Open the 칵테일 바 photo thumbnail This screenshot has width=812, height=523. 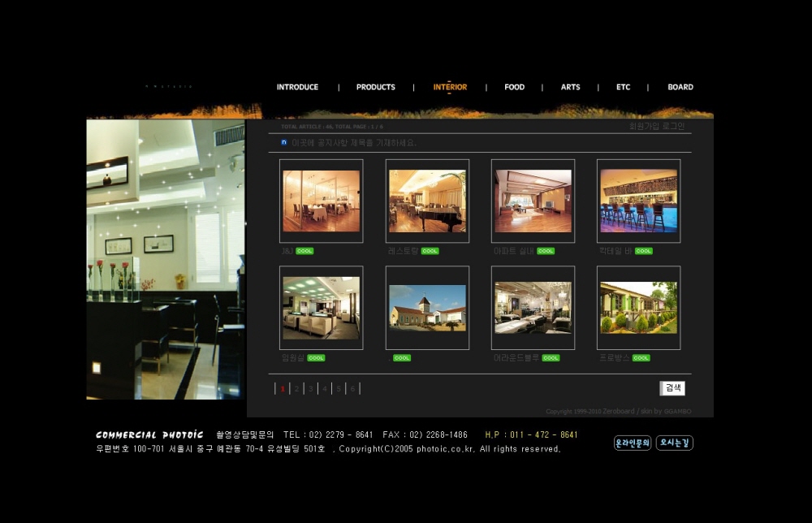point(638,201)
